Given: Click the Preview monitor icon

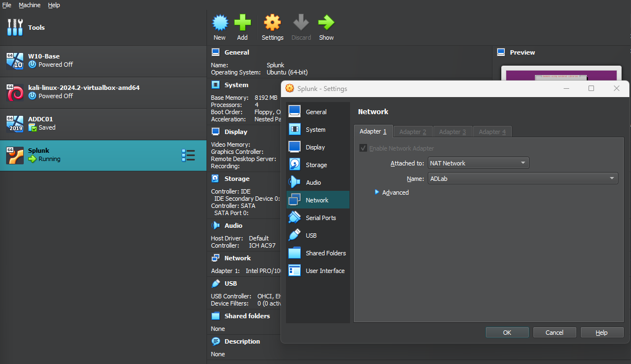Looking at the screenshot, I should (x=501, y=52).
